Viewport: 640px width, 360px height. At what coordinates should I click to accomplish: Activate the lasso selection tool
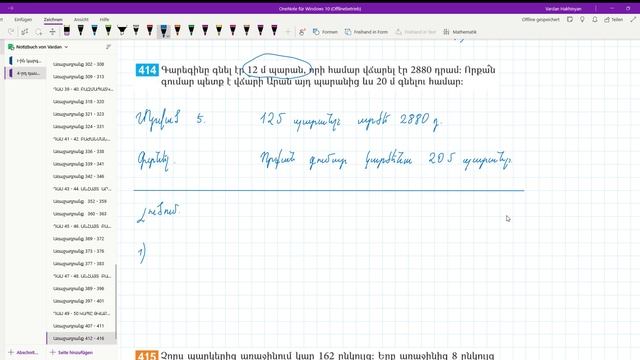pyautogui.click(x=38, y=32)
